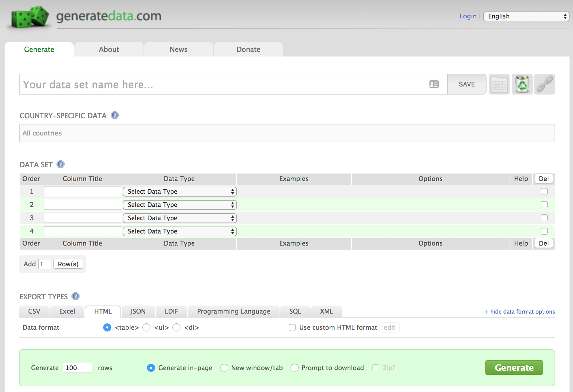Image resolution: width=573 pixels, height=392 pixels.
Task: Expand row 4 Select Data Type dropdown
Action: [x=180, y=231]
